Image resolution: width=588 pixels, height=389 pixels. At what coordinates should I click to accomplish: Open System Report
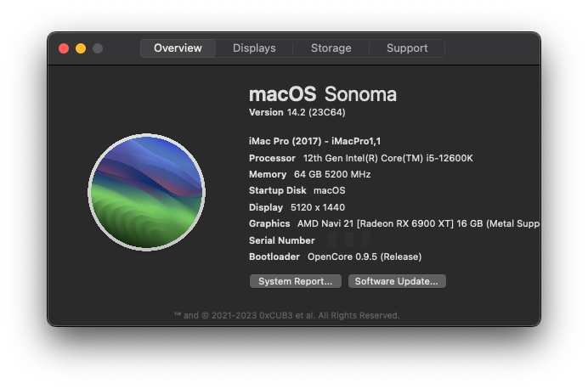pyautogui.click(x=296, y=281)
